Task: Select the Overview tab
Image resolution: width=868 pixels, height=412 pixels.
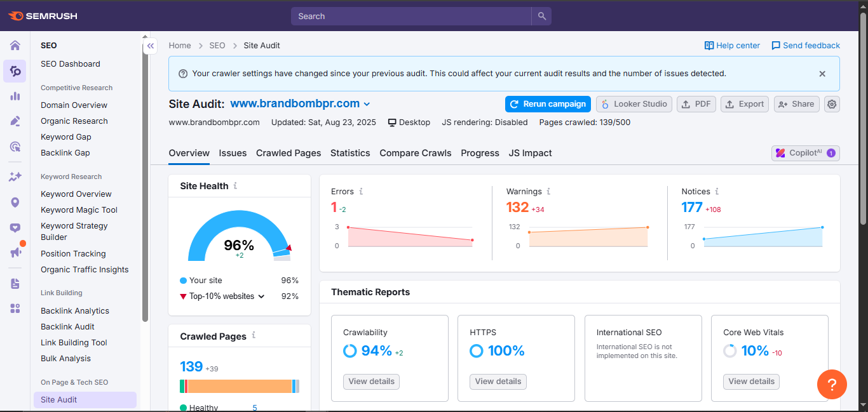Action: point(189,153)
